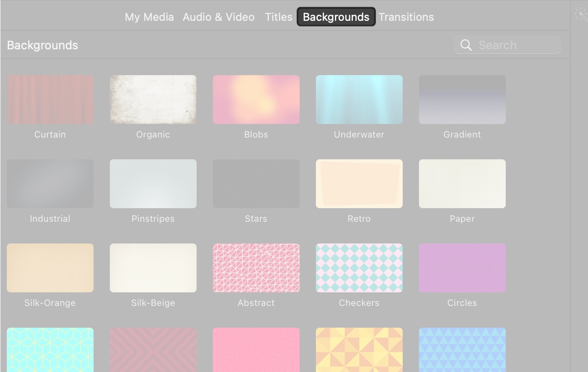588x372 pixels.
Task: Select the Silk-Orange background
Action: 50,267
